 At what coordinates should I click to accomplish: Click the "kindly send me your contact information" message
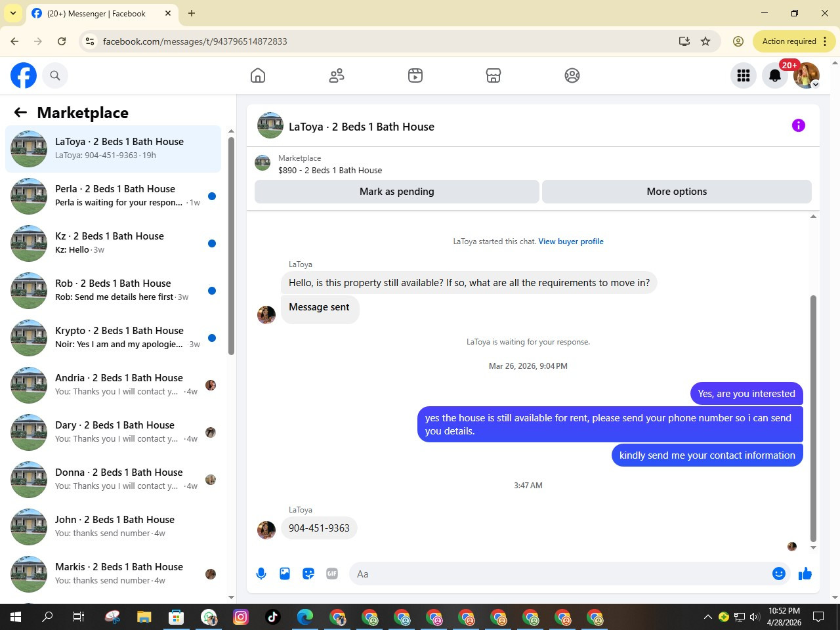(707, 455)
